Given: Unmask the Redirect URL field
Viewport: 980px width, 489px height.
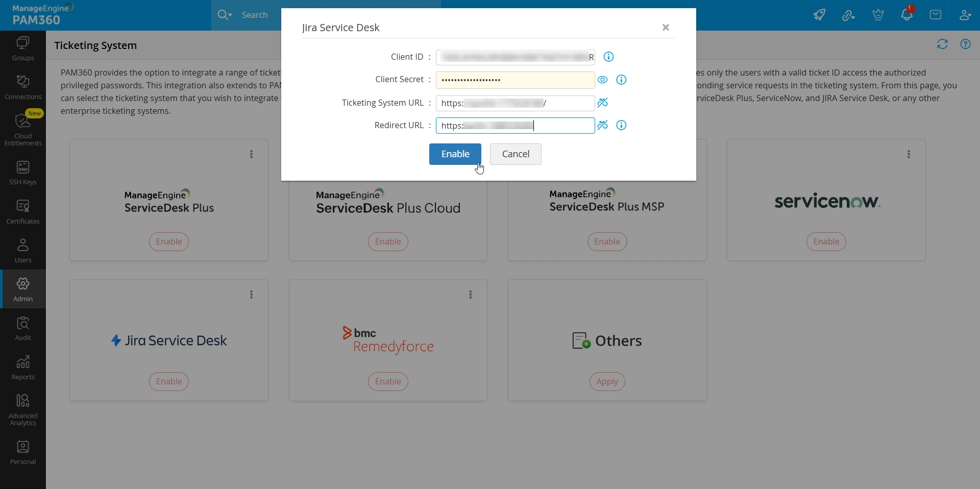Looking at the screenshot, I should (x=603, y=125).
